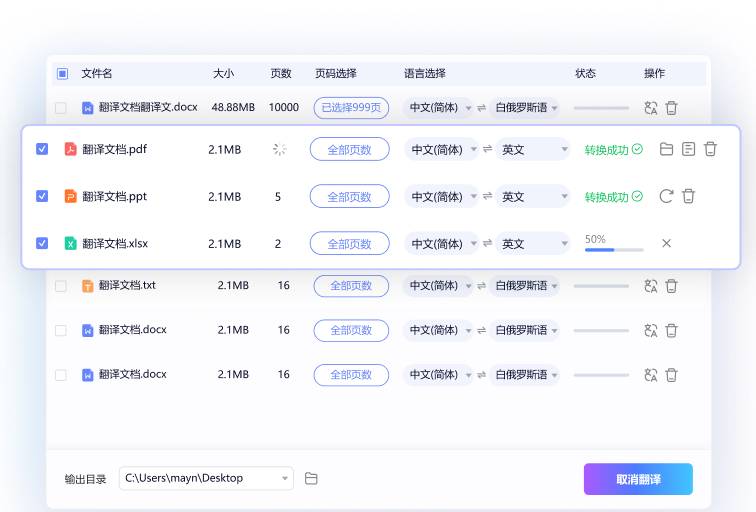Click 已选择999页 page selection button
This screenshot has height=512, width=756.
[351, 108]
